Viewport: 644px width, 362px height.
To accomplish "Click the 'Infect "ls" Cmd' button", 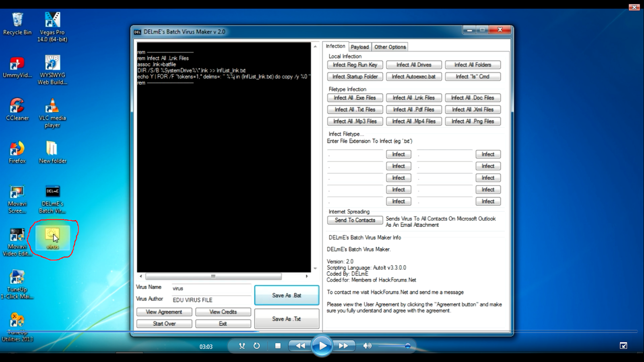I will coord(473,76).
